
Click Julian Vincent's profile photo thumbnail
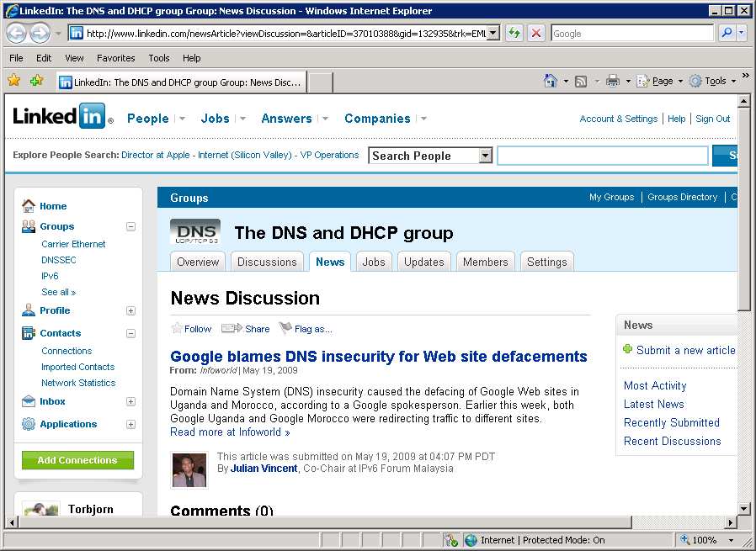189,470
